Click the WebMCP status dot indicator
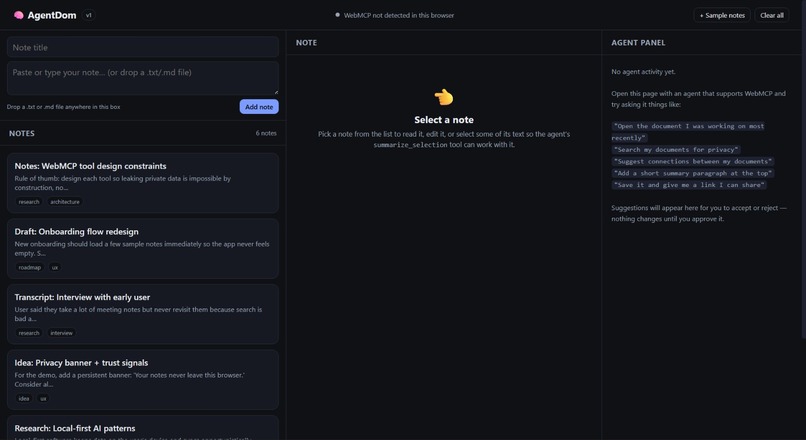This screenshot has height=440, width=806. [x=337, y=15]
